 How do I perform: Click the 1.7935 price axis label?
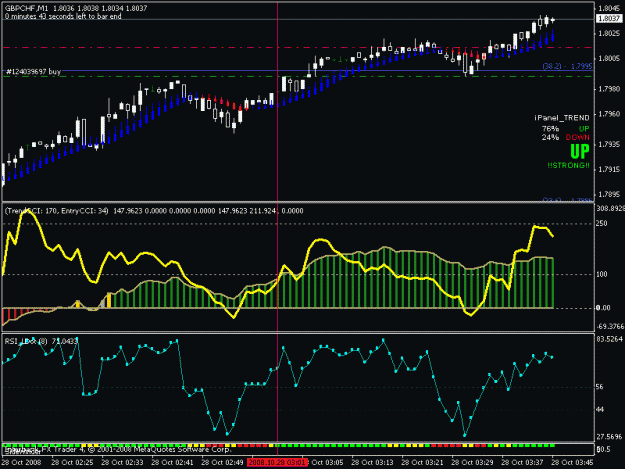coord(609,145)
